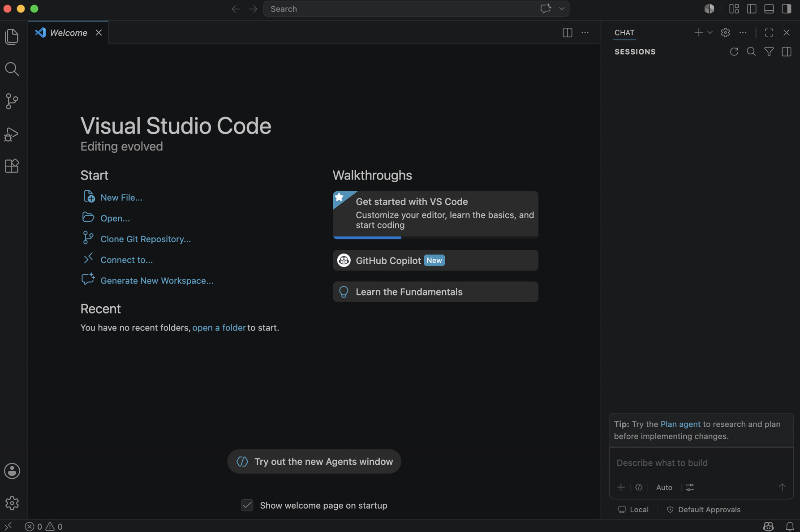Open the Learn the Fundamentals walkthrough
800x532 pixels.
tap(435, 292)
